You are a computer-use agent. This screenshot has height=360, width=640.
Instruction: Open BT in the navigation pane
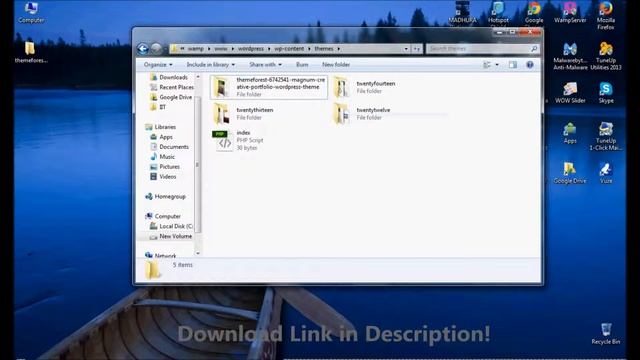coord(158,107)
